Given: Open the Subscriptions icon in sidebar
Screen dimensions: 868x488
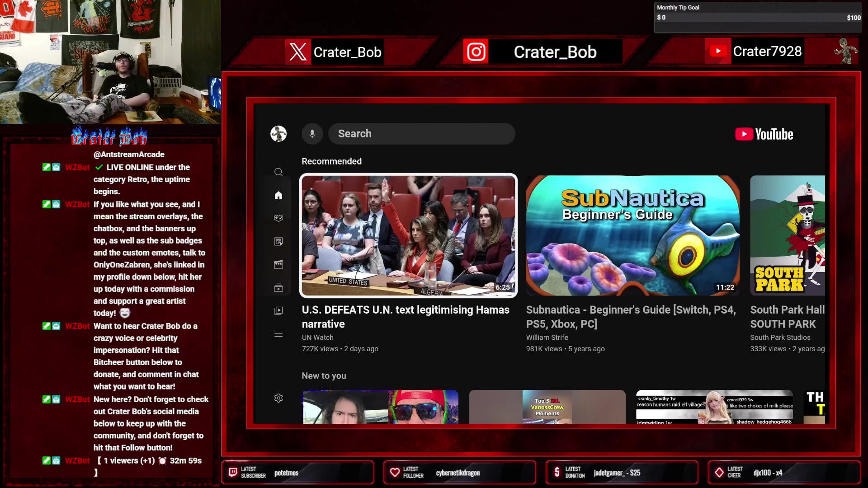Looking at the screenshot, I should 278,288.
